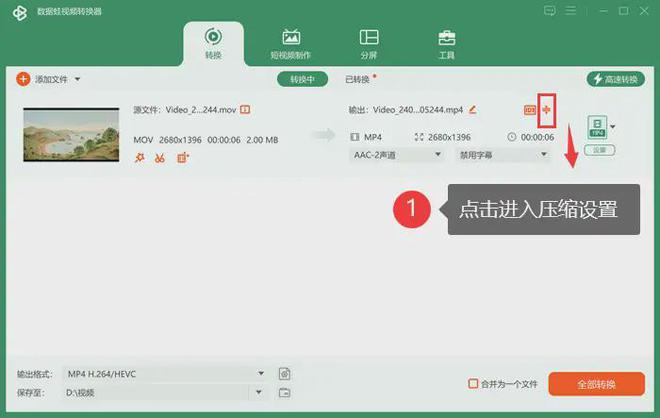Open the video effects enhance icon
The width and height of the screenshot is (660, 418).
tap(139, 158)
